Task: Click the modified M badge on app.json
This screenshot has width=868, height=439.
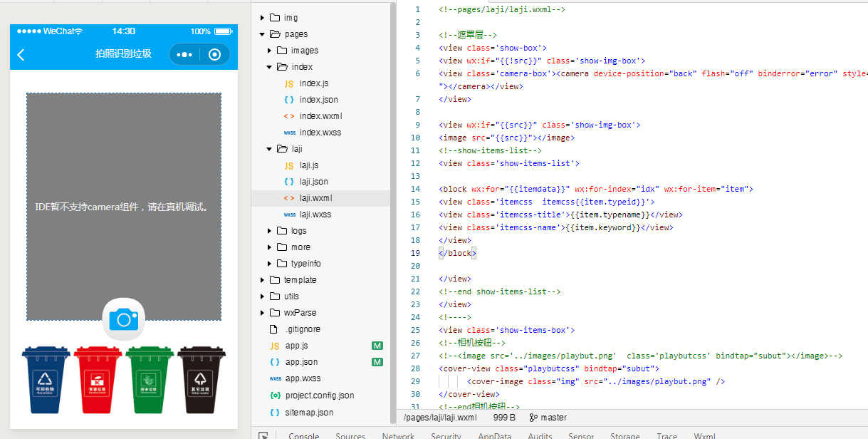Action: click(x=377, y=362)
